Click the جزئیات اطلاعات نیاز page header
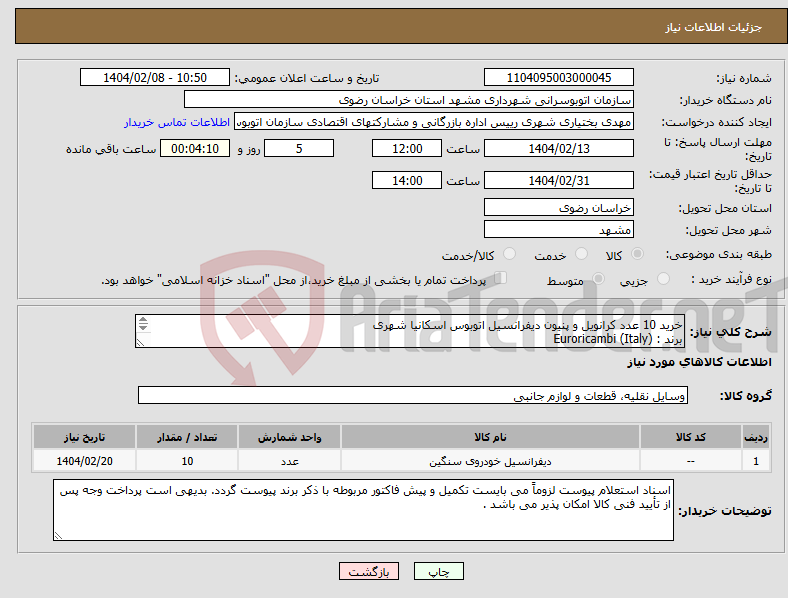The height and width of the screenshot is (598, 788). click(714, 27)
